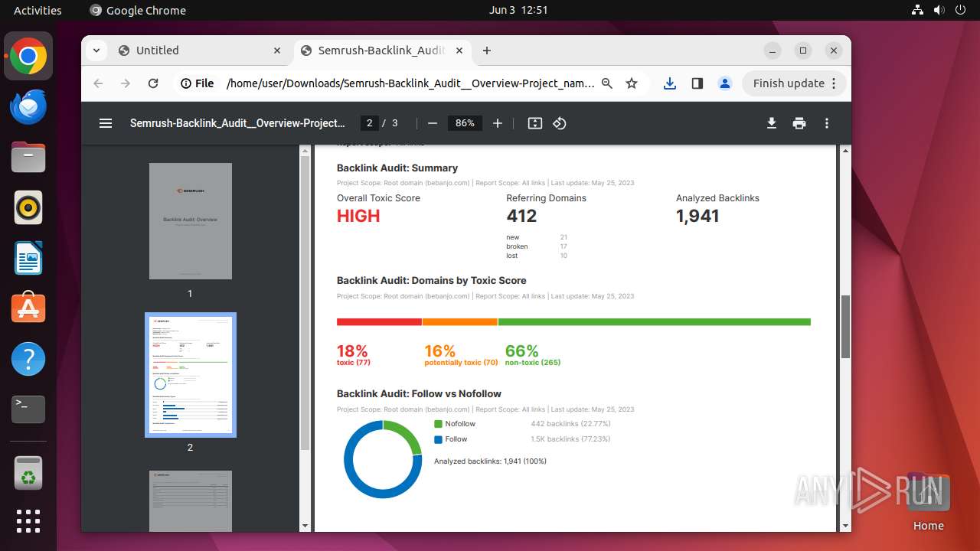Open the clock and calendar menu
The image size is (980, 551).
tap(518, 10)
